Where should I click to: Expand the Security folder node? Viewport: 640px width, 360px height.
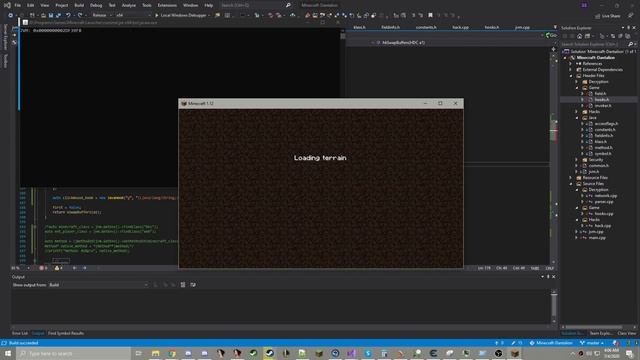[577, 160]
